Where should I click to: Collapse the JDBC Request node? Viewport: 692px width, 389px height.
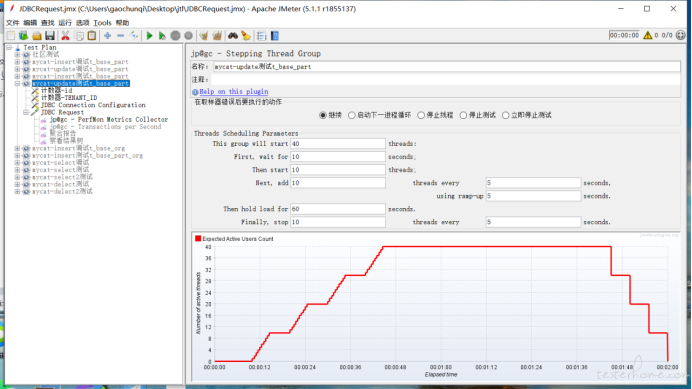coord(26,112)
